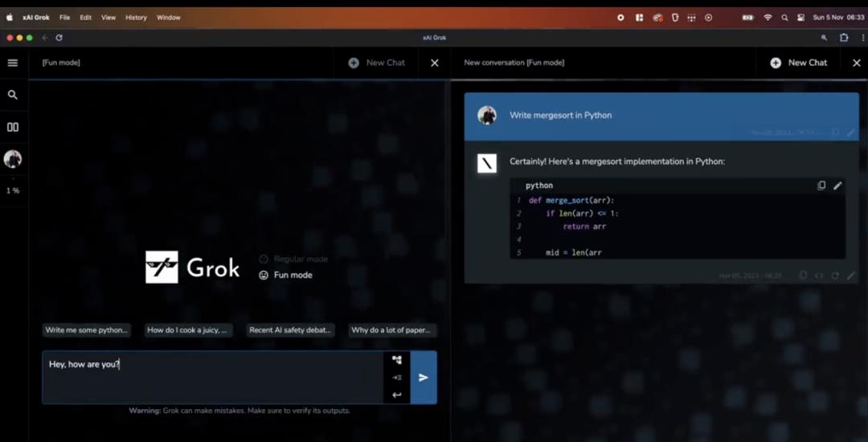Select Fun mode option
Viewport: 868px width, 442px height.
(285, 275)
